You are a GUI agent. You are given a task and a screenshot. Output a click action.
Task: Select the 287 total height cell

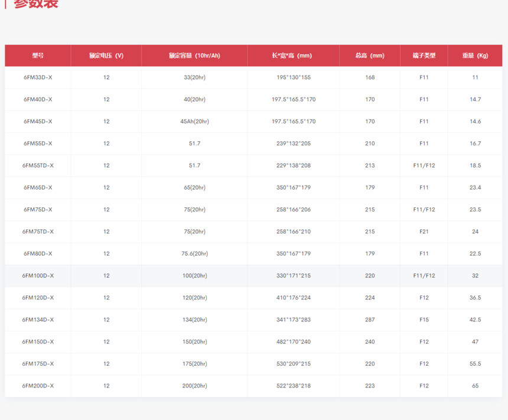tap(370, 320)
